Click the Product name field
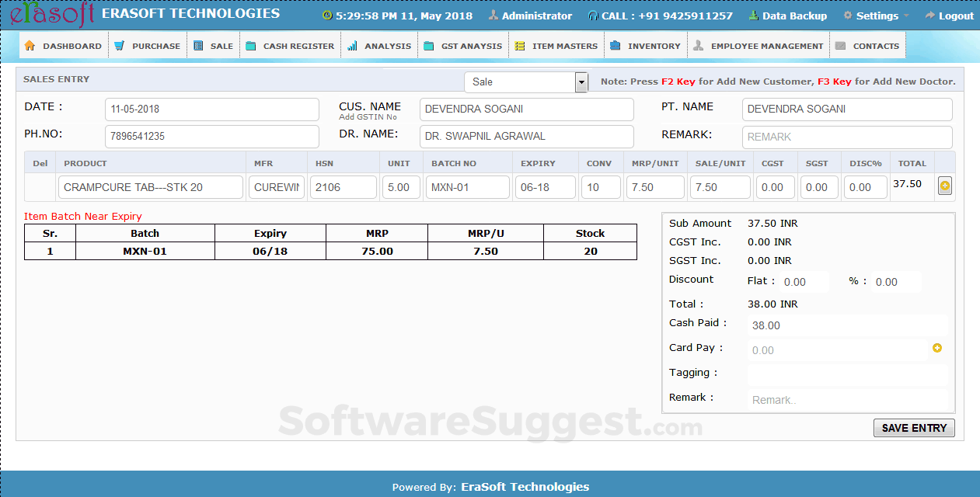980x497 pixels. tap(151, 187)
